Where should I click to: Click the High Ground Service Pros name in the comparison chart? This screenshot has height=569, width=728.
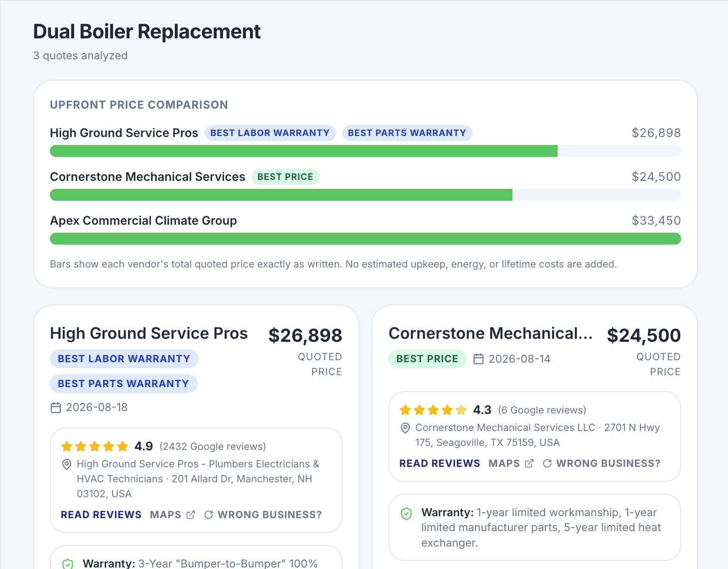click(x=124, y=133)
